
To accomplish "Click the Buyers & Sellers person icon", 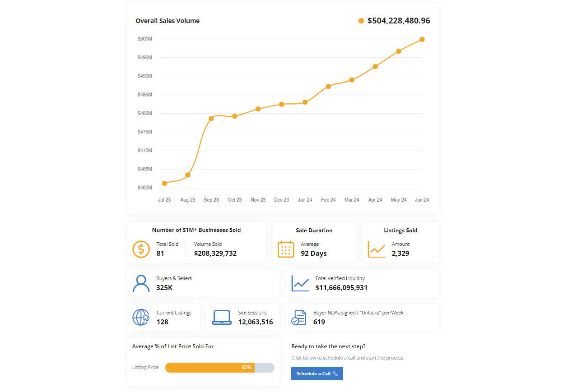I will coord(141,283).
